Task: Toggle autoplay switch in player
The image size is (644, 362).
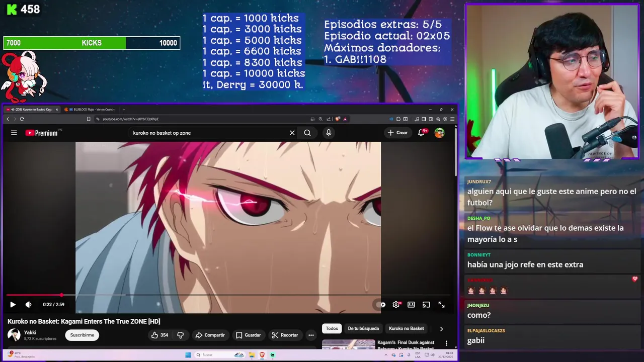Action: [380, 304]
